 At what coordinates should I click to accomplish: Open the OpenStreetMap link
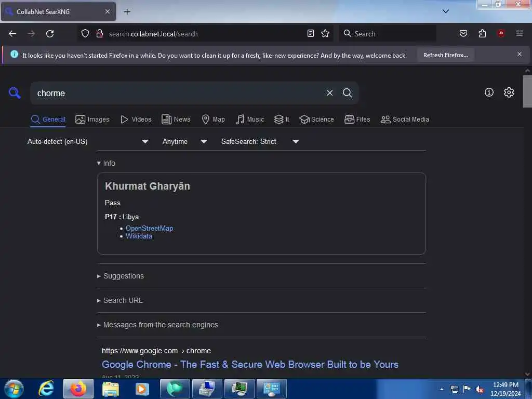pyautogui.click(x=149, y=229)
